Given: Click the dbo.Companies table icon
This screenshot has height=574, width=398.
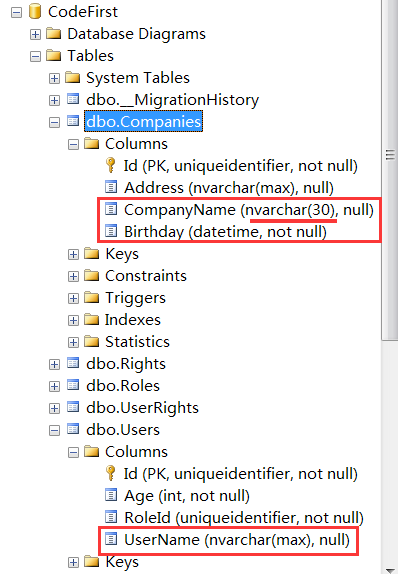Looking at the screenshot, I should pos(73,121).
